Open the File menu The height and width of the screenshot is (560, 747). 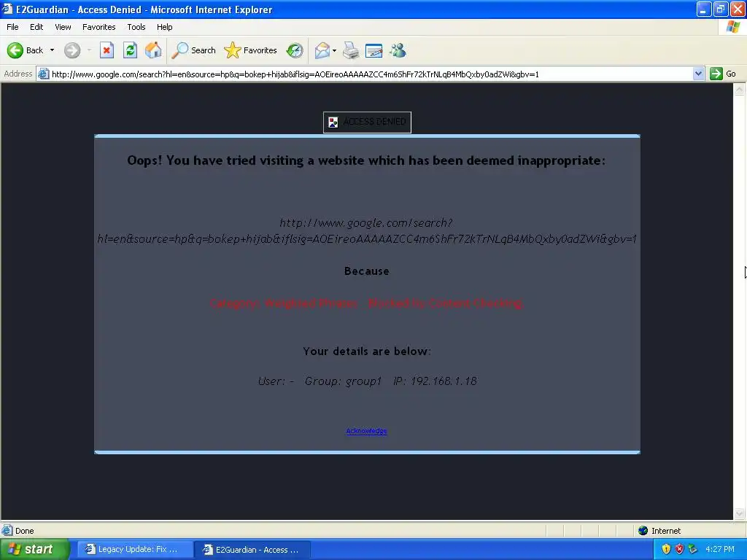pyautogui.click(x=12, y=27)
